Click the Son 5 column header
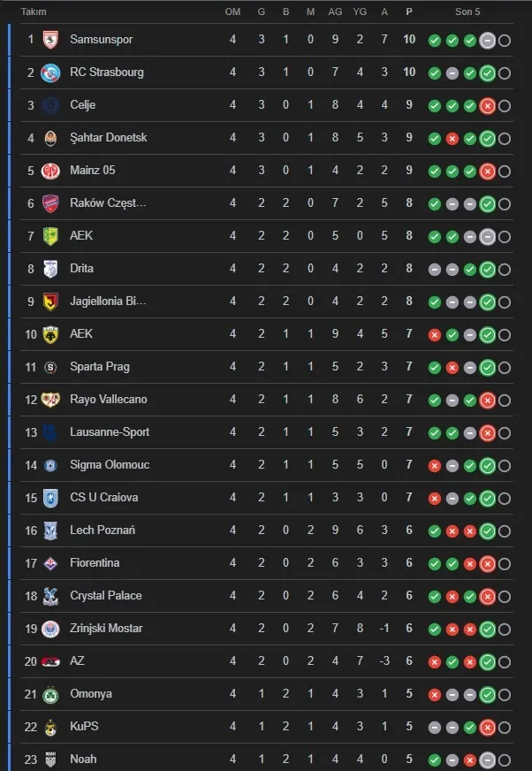Screen dimensions: 532x771 click(x=468, y=12)
